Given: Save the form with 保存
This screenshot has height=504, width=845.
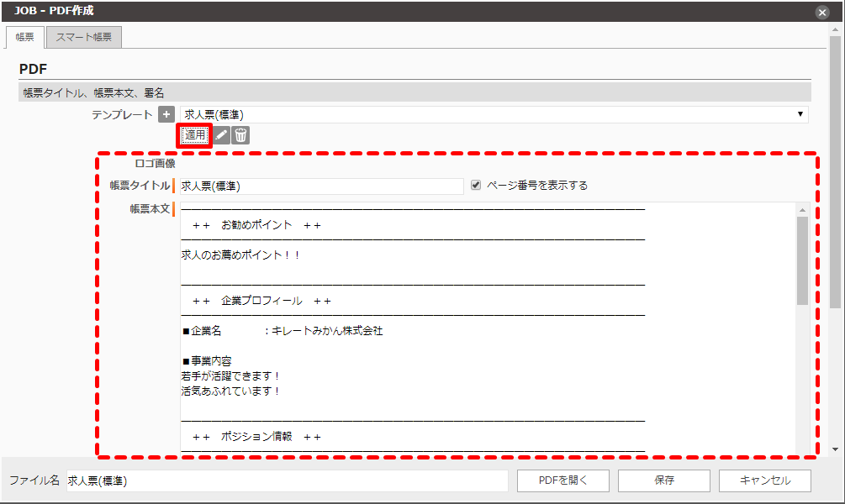Looking at the screenshot, I should pyautogui.click(x=663, y=480).
